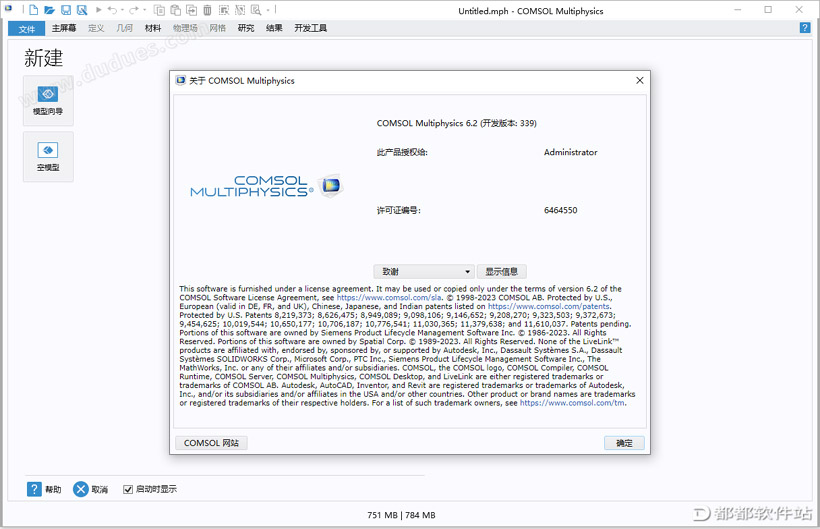Click the license number 6464550
This screenshot has height=529, width=820.
coord(561,210)
